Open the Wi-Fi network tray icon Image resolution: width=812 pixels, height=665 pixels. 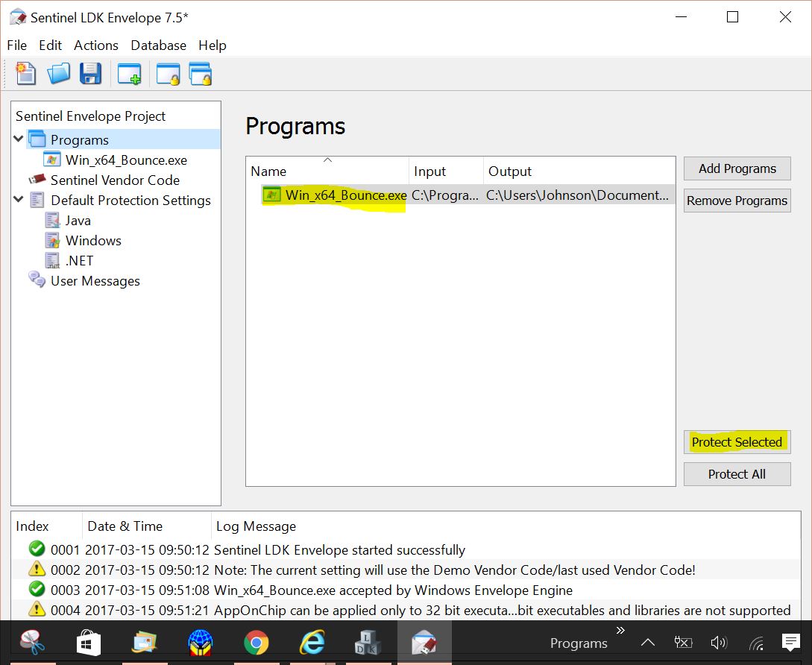click(x=757, y=643)
